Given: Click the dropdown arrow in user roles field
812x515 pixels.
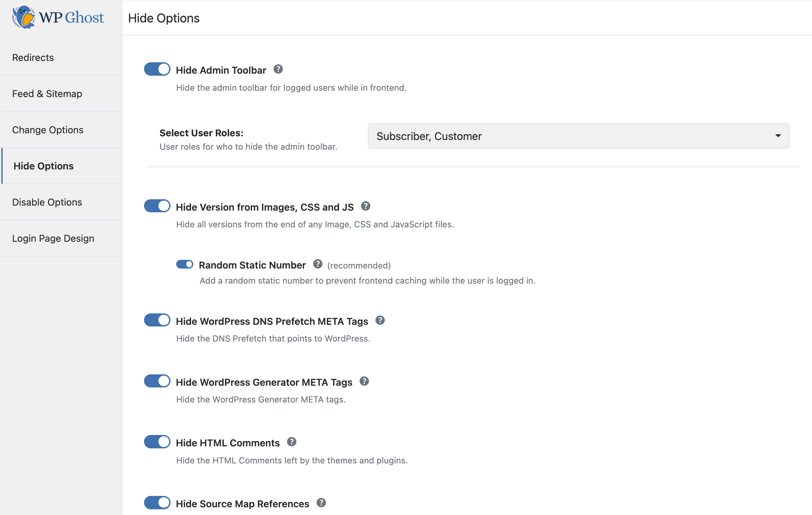Looking at the screenshot, I should pyautogui.click(x=777, y=136).
